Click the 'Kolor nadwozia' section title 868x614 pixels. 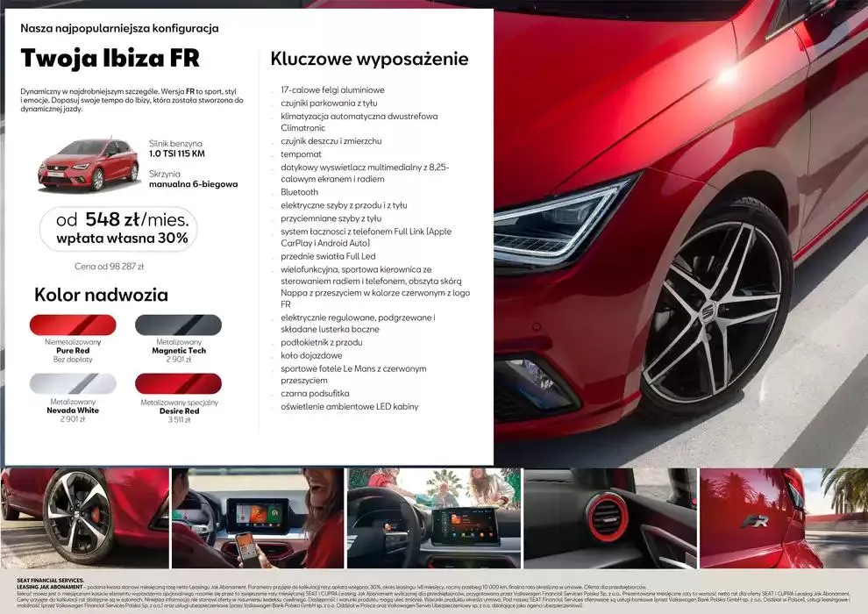pyautogui.click(x=99, y=295)
